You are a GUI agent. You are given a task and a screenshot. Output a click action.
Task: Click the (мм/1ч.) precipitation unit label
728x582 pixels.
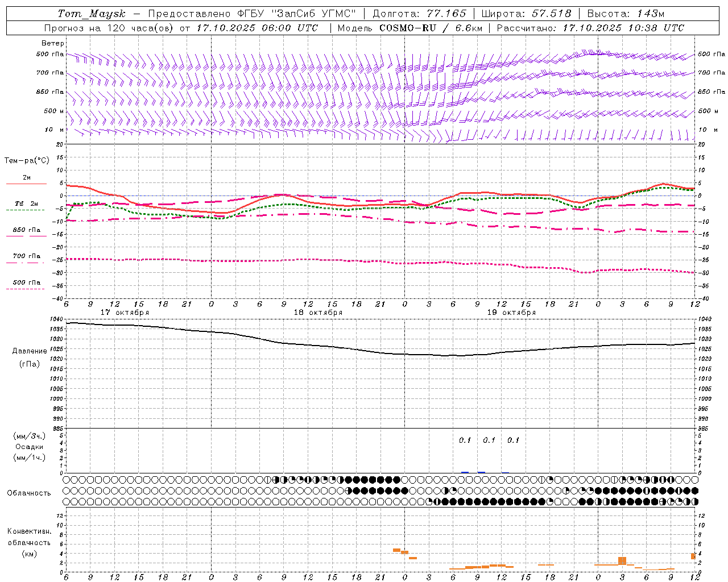click(x=30, y=458)
